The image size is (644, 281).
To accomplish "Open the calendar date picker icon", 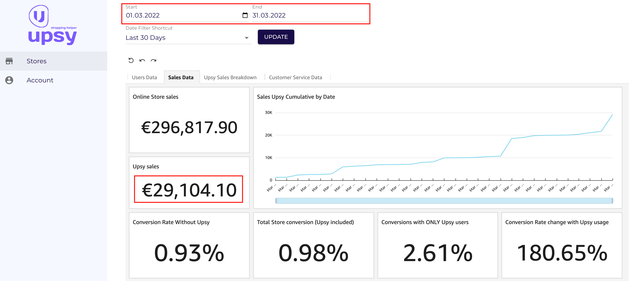I will 245,15.
